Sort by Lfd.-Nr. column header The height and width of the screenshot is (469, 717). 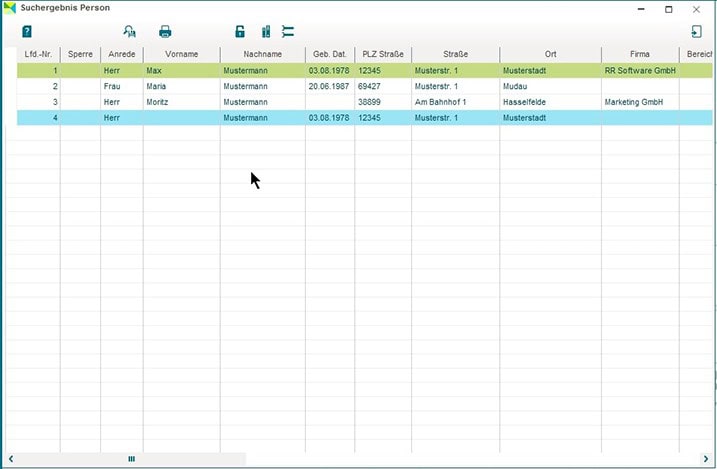(38, 54)
